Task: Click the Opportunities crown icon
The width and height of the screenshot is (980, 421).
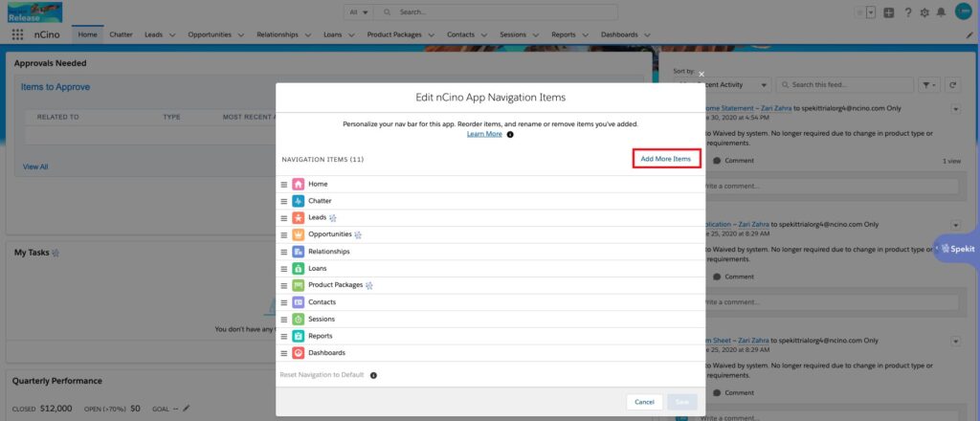Action: pos(299,234)
